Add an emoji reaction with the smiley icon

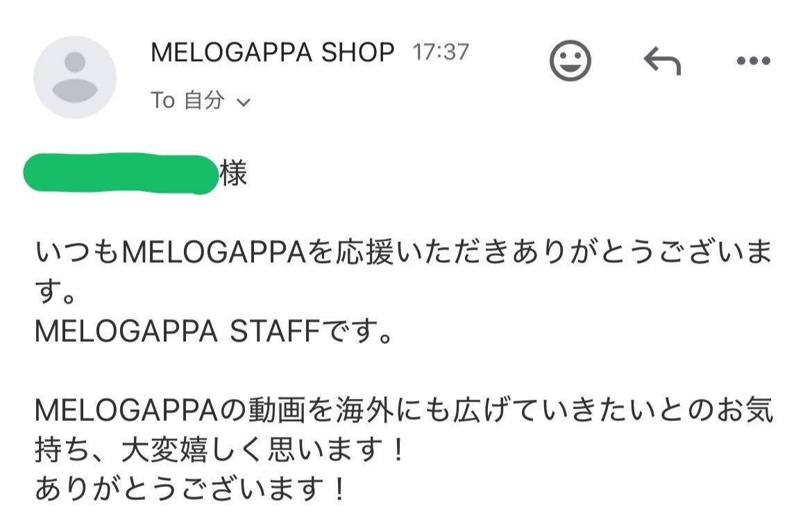coord(570,60)
